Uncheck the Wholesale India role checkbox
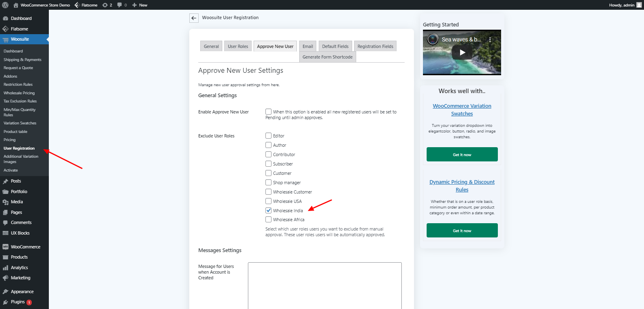The image size is (644, 309). (x=269, y=211)
